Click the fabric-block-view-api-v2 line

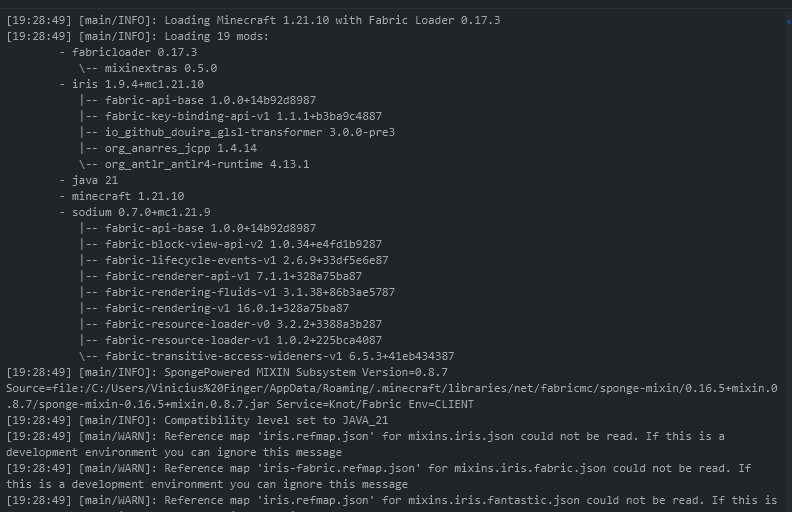[243, 244]
